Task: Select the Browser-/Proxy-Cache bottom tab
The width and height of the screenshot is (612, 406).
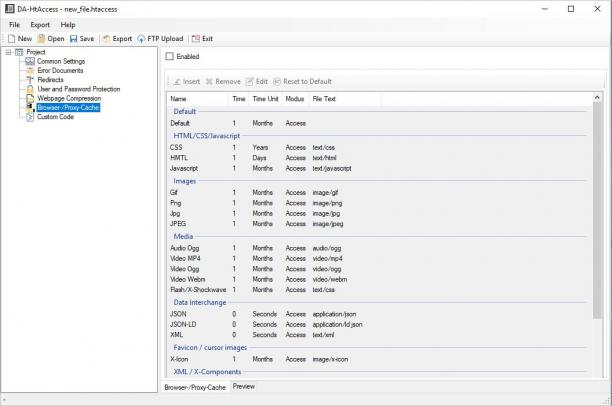Action: click(x=195, y=387)
